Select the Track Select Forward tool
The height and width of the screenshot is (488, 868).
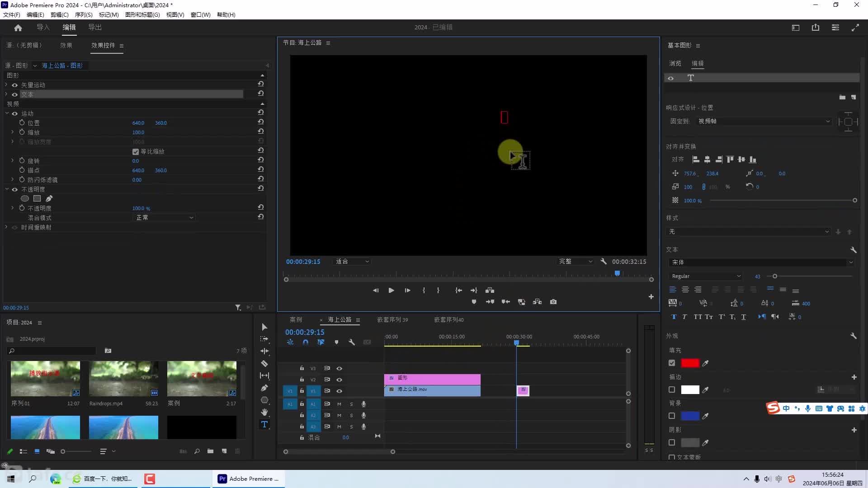[x=264, y=339]
